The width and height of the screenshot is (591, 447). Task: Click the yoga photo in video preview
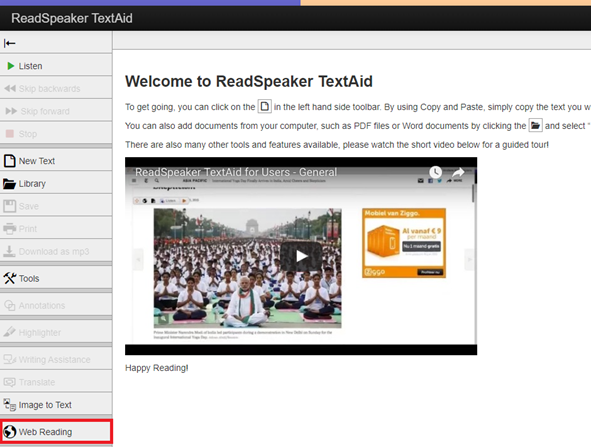click(x=247, y=268)
